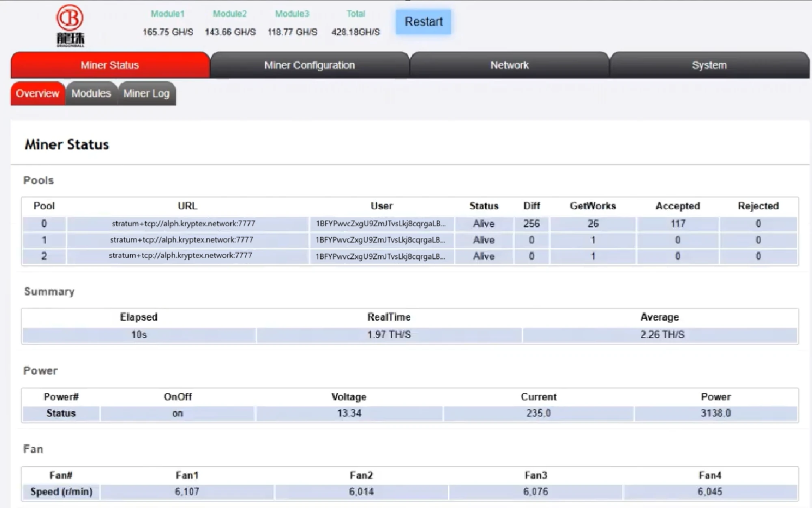Switch to the Network tab
Viewport: 812px width, 508px height.
click(x=509, y=65)
